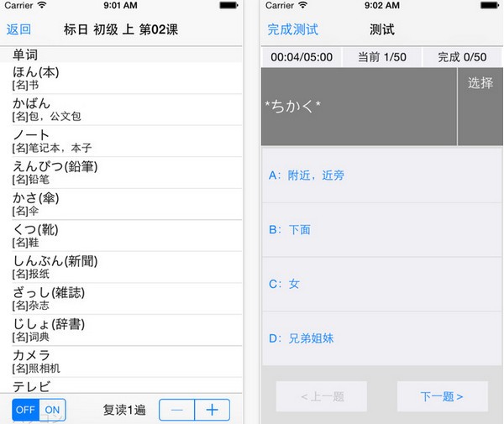The height and width of the screenshot is (424, 504).
Task: Tap the 9:01 AM clock
Action: click(x=120, y=6)
